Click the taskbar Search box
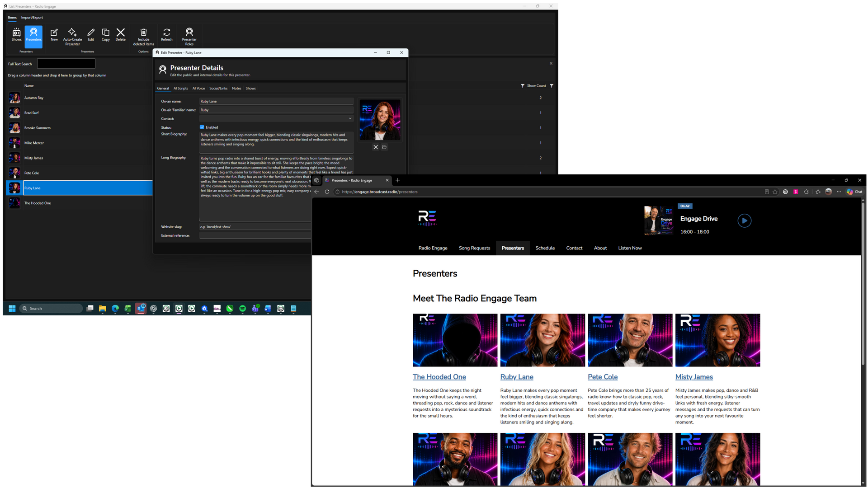This screenshot has height=488, width=868. 52,309
